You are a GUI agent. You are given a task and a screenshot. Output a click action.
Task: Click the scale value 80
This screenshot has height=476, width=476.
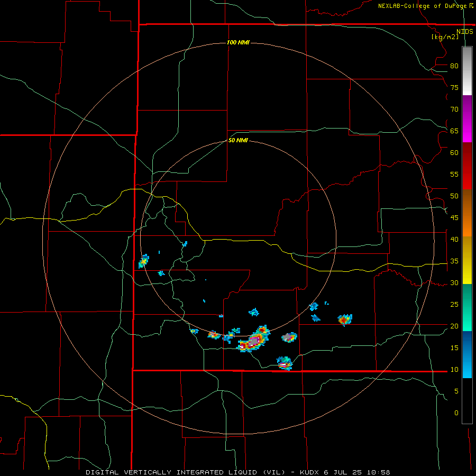(454, 66)
